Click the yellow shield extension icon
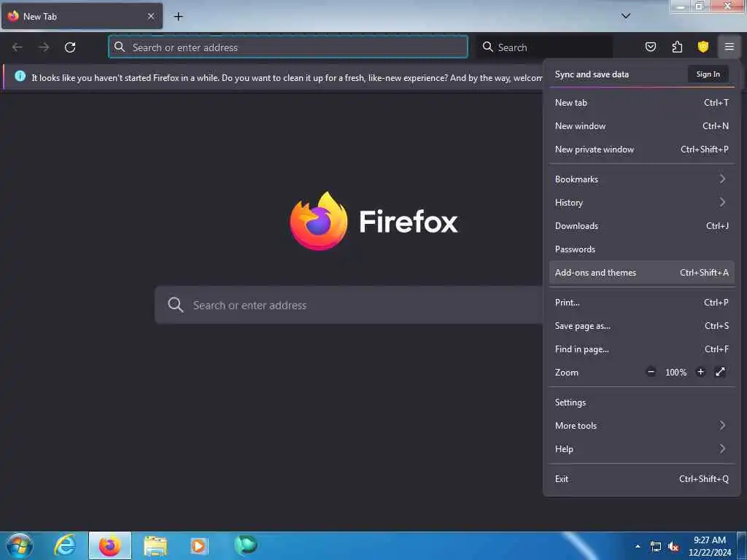This screenshot has width=747, height=560. coord(703,47)
